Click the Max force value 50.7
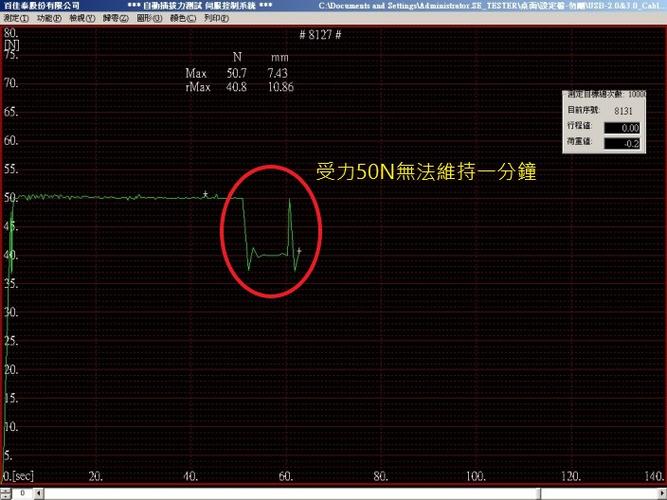Image resolution: width=667 pixels, height=500 pixels. [x=237, y=73]
